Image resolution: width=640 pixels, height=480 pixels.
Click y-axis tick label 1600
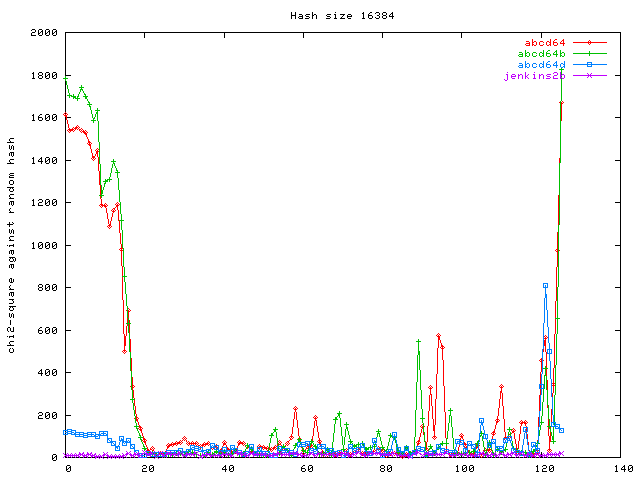click(44, 118)
